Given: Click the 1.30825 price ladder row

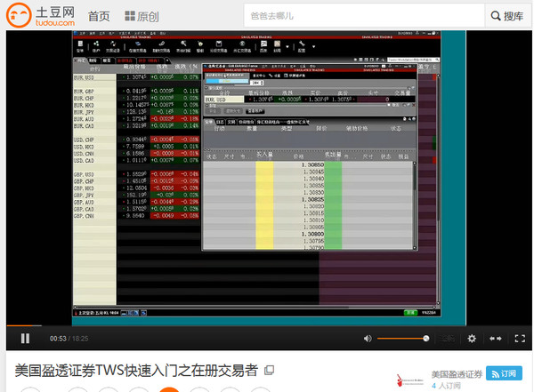Looking at the screenshot, I should tap(308, 199).
